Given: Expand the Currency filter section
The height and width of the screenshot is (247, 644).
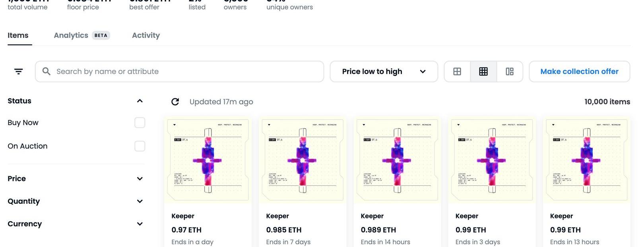Looking at the screenshot, I should click(140, 224).
